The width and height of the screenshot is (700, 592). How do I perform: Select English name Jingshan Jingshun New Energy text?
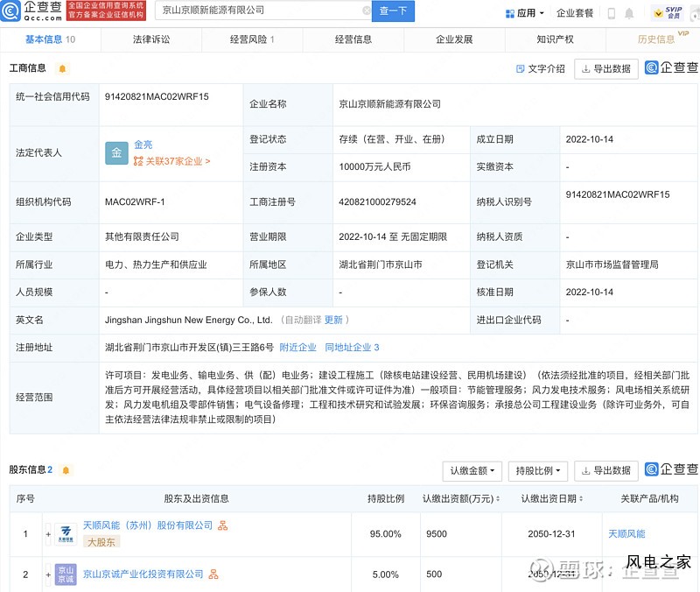pos(188,320)
